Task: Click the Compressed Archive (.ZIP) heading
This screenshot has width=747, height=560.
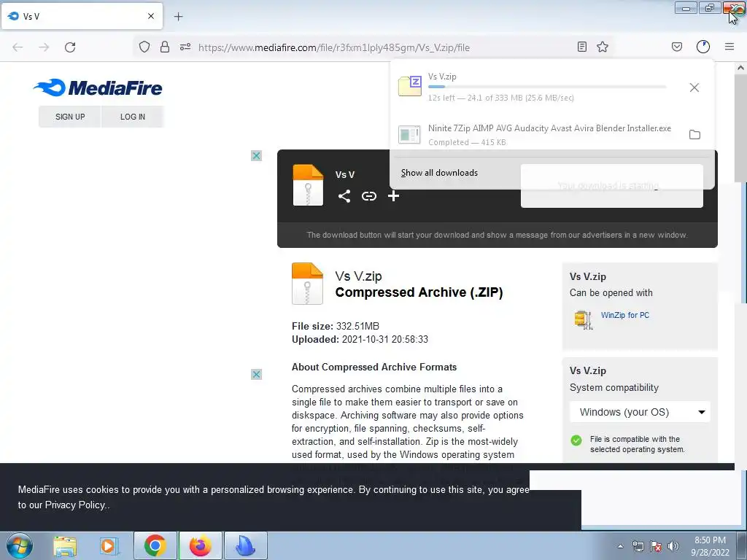Action: (419, 292)
